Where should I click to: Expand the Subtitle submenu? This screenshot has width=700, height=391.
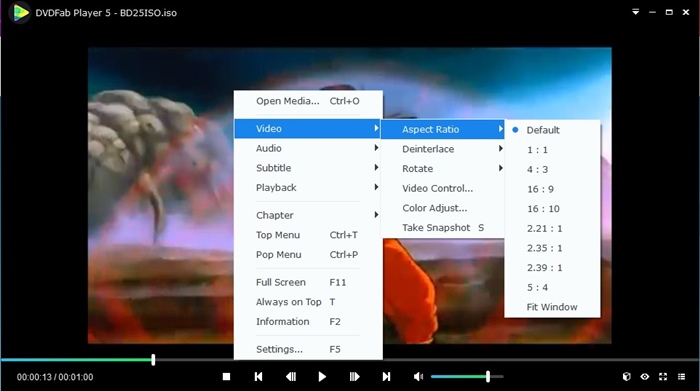click(x=308, y=168)
